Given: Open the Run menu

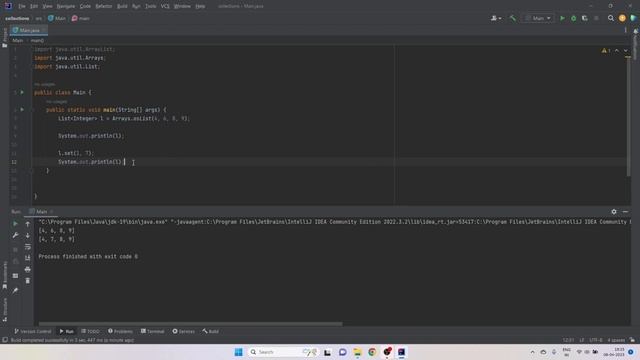Looking at the screenshot, I should (x=136, y=6).
